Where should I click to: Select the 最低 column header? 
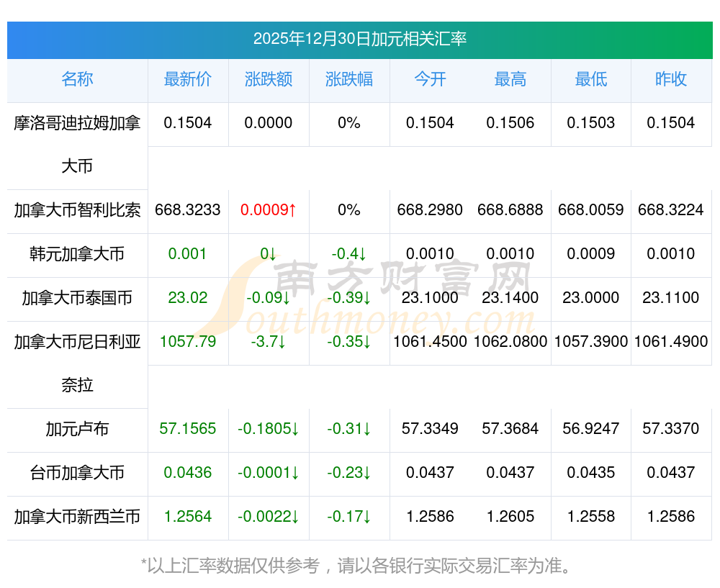590,79
